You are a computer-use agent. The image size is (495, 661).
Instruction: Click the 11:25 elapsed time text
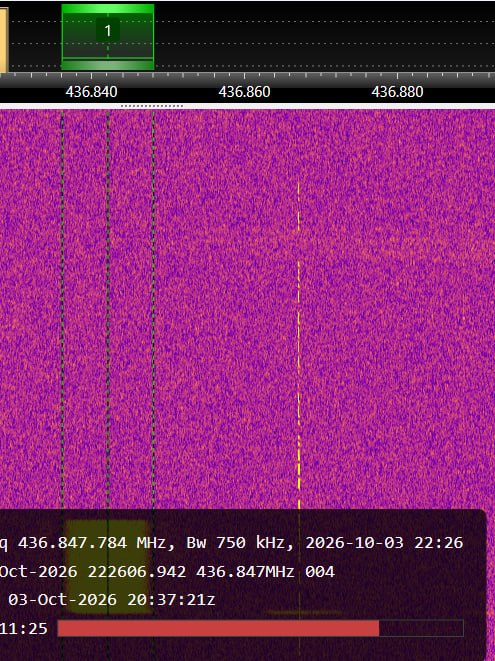(x=24, y=629)
